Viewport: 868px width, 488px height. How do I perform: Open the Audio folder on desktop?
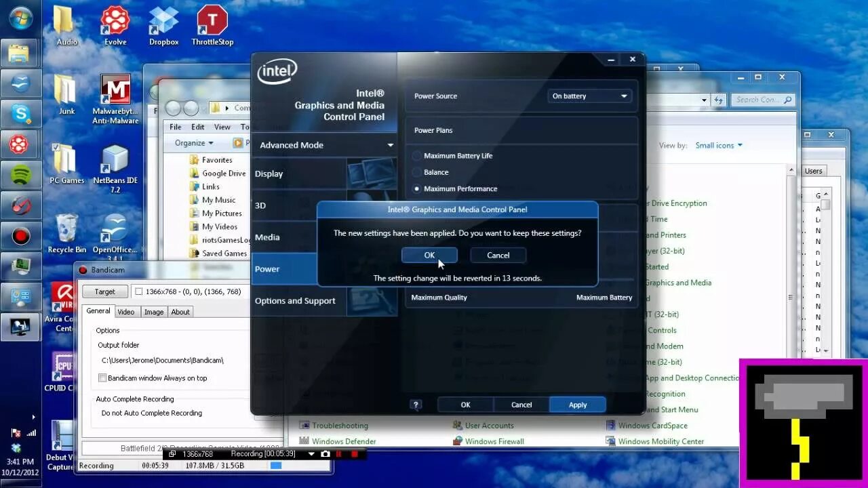pos(66,26)
